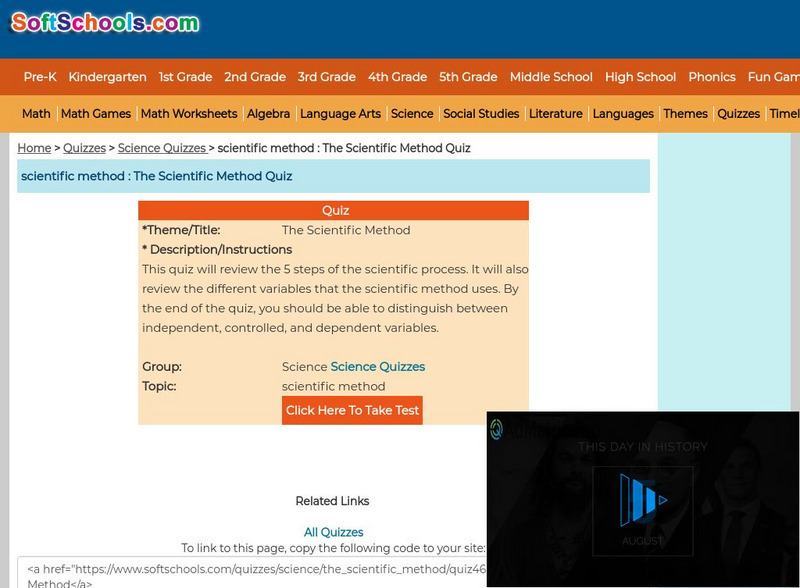Select the Quizzes nav item
The image size is (800, 588).
[x=739, y=114]
